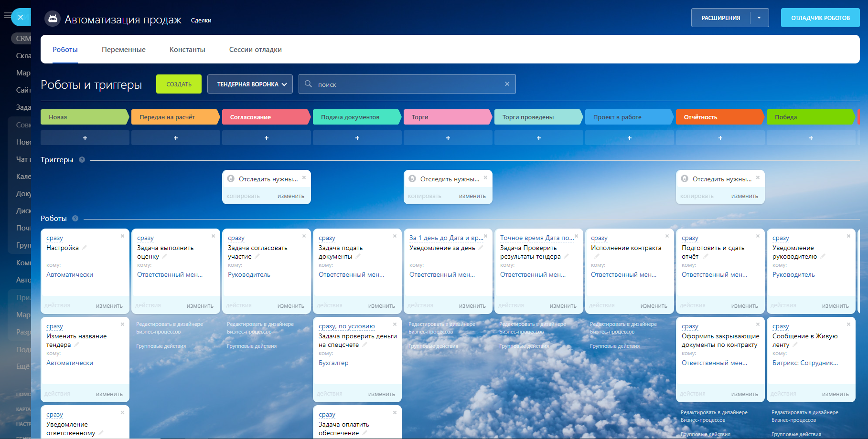Switch to the Переменные tab
Viewport: 868px width, 439px height.
pos(123,50)
